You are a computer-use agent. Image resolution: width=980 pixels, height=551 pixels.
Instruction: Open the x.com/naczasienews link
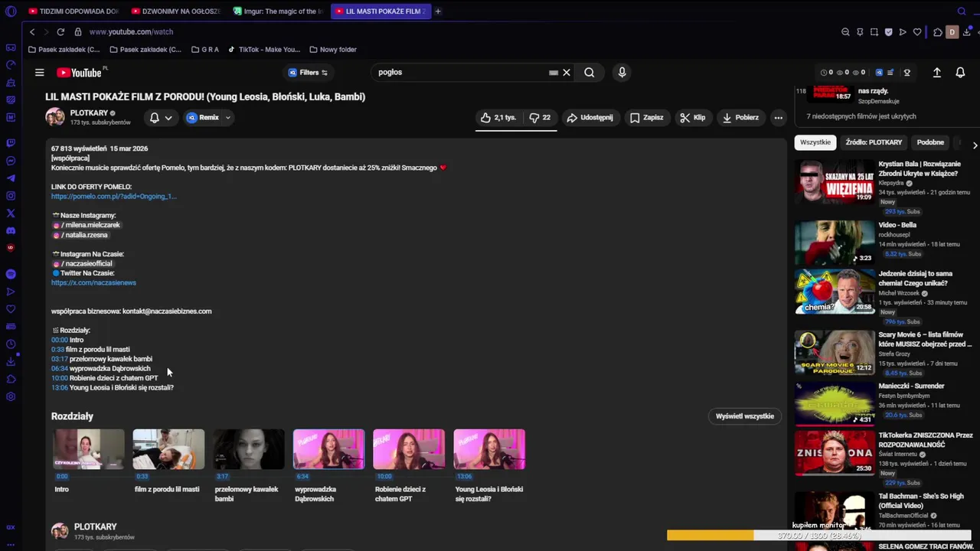93,283
